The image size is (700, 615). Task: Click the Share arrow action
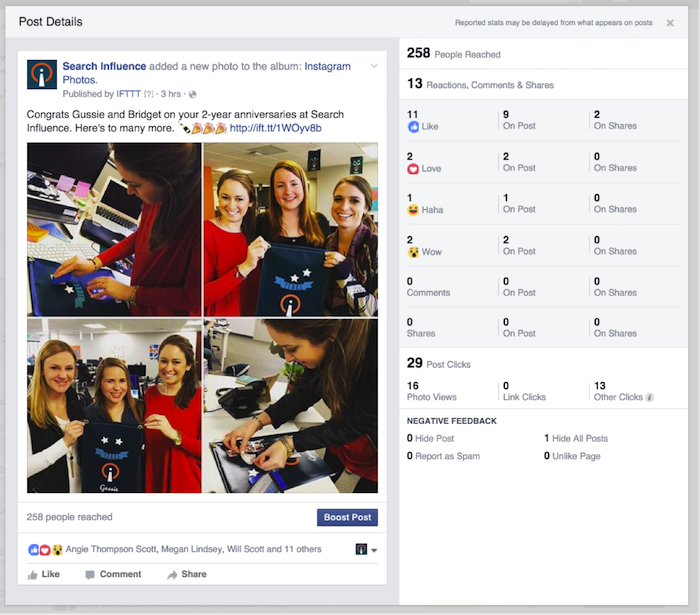[186, 574]
